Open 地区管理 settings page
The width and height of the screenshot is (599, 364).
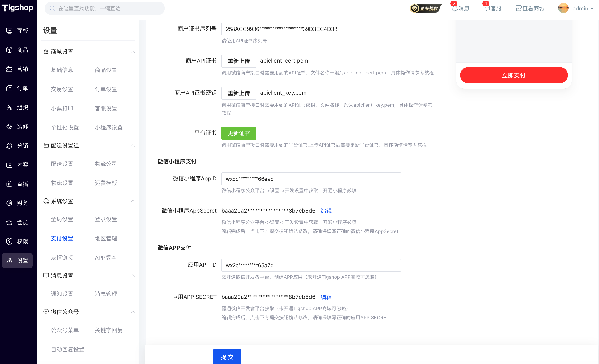click(x=106, y=238)
